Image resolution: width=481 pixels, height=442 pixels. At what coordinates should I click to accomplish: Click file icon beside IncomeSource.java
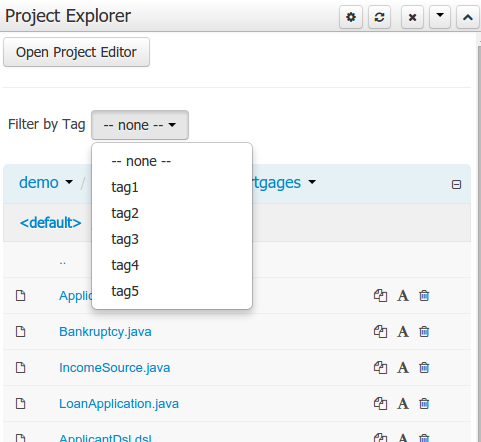(21, 368)
